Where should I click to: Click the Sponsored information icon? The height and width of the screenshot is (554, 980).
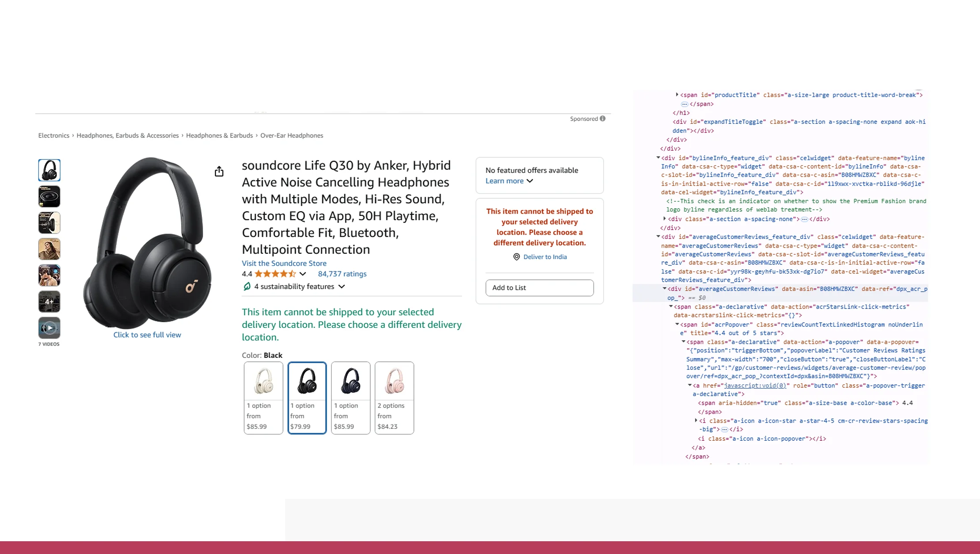point(602,119)
